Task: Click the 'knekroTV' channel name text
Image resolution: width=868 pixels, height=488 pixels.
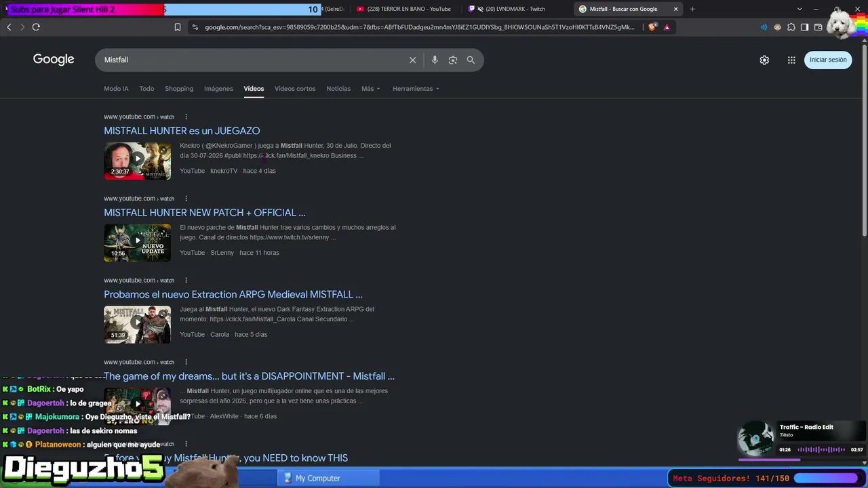Action: click(x=224, y=171)
